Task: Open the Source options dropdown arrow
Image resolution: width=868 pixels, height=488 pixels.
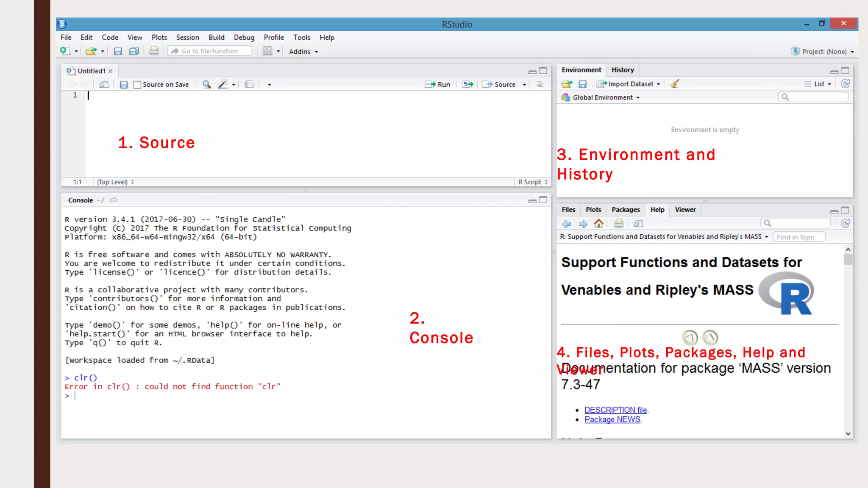Action: 524,85
